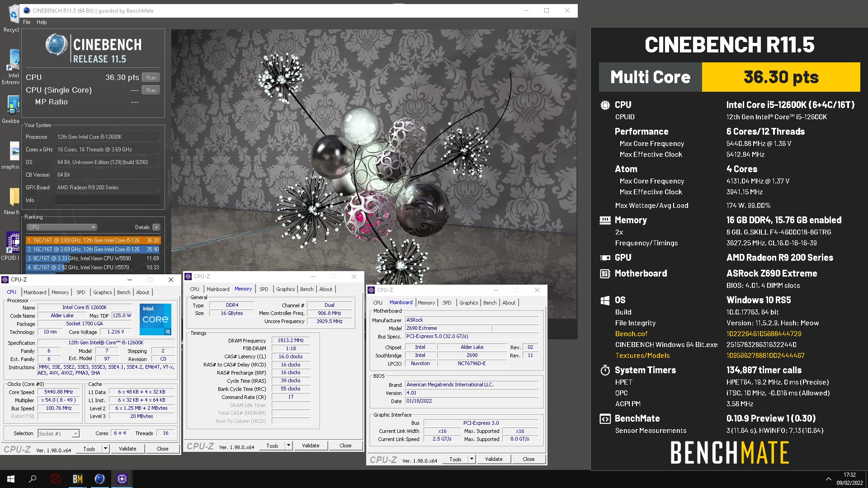Viewport: 868px width, 488px height.
Task: Select first ranking entry scoring 36.30
Action: coord(93,240)
